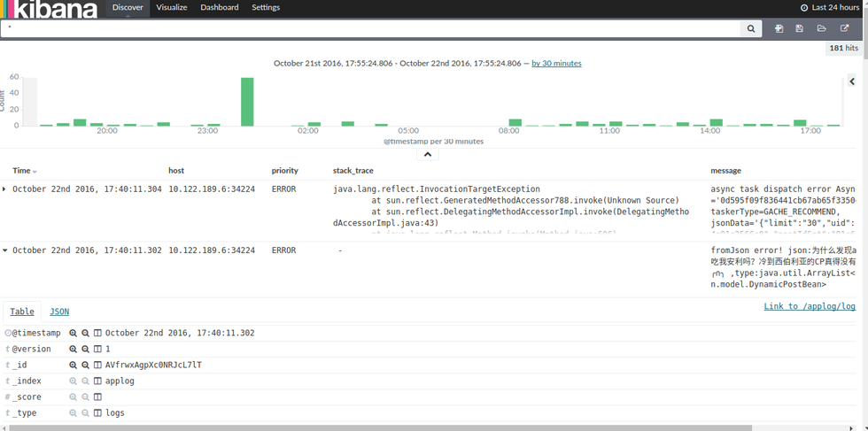Switch to JSON document view tab

pyautogui.click(x=59, y=312)
